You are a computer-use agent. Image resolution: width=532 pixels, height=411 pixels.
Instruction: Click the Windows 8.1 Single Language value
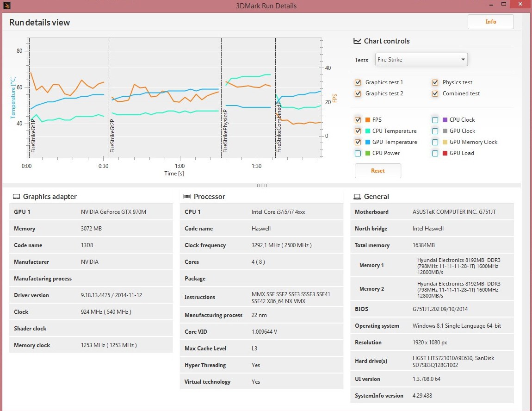457,326
